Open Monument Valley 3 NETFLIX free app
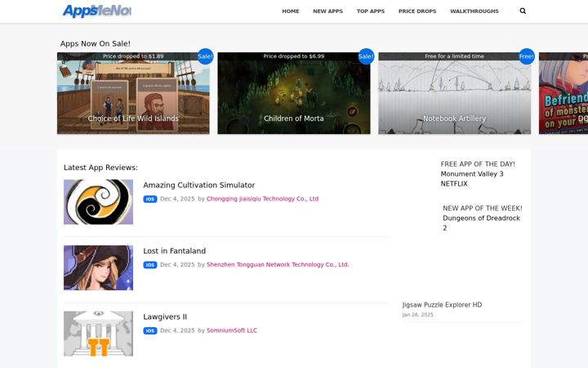Image resolution: width=588 pixels, height=368 pixels. point(472,179)
